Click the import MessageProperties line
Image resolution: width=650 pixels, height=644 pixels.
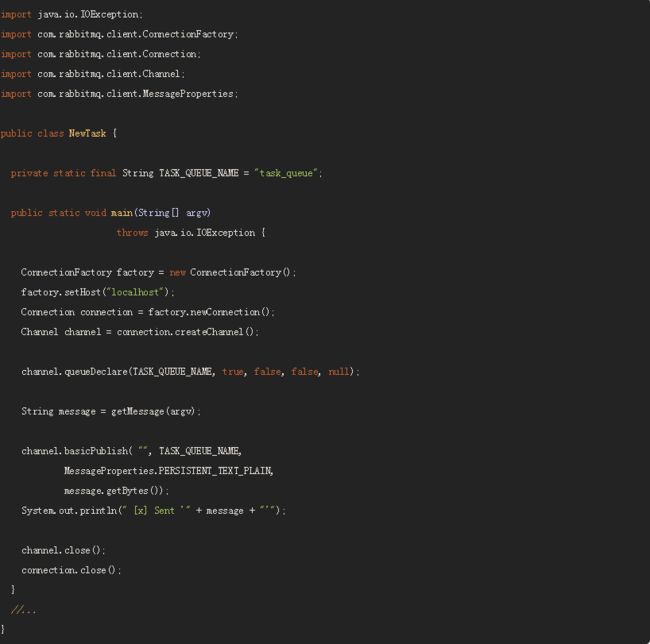click(119, 94)
